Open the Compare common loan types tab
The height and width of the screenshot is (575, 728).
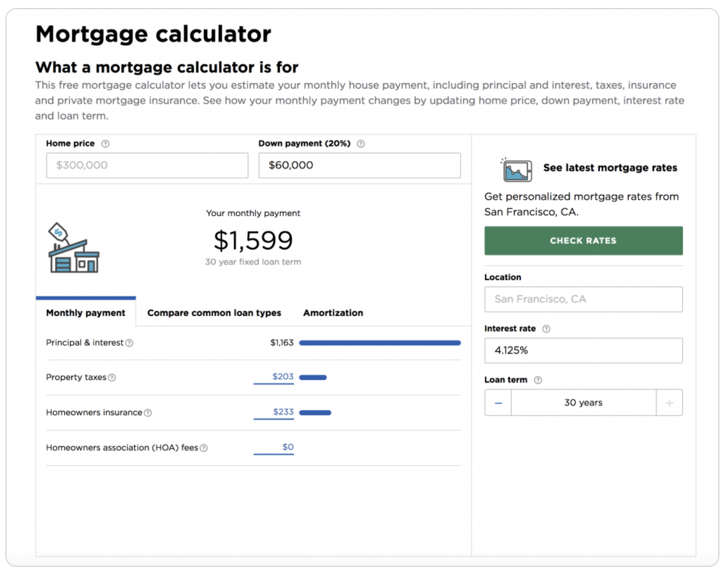pos(214,313)
